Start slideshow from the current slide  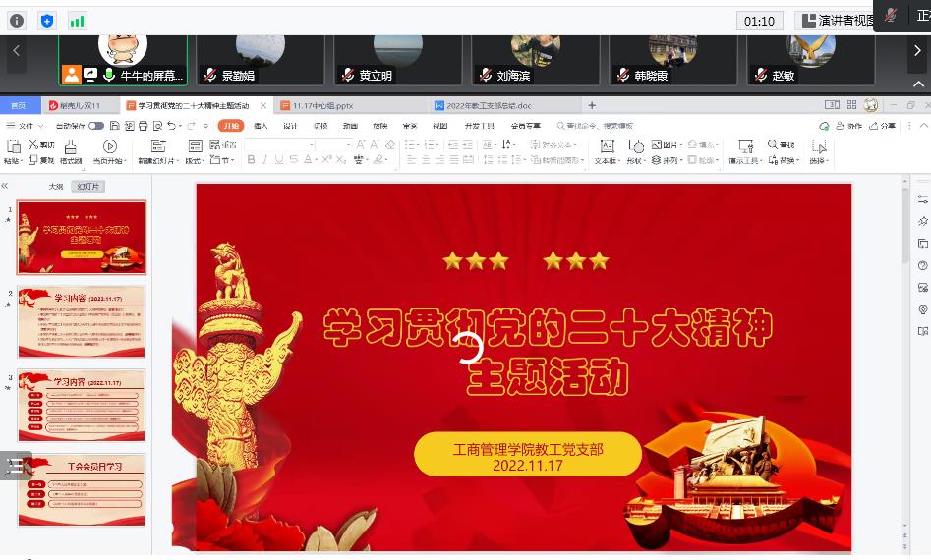tap(109, 151)
